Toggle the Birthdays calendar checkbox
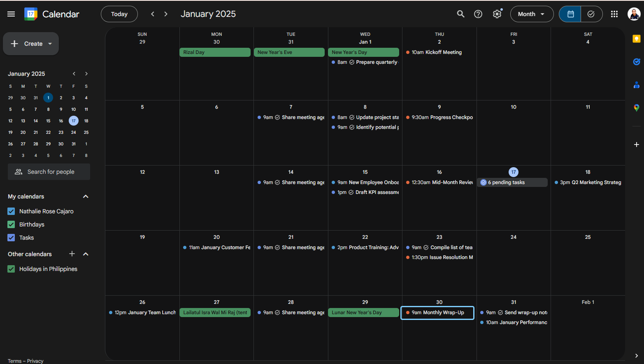Image resolution: width=644 pixels, height=364 pixels. (11, 224)
